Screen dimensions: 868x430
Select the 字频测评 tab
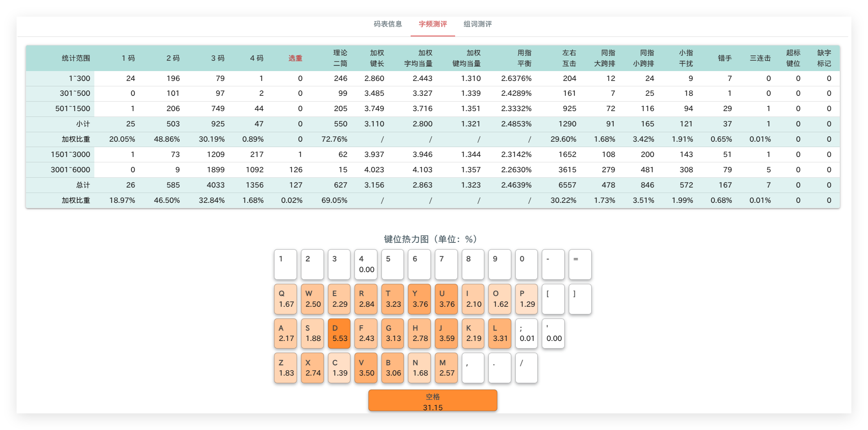coord(433,24)
